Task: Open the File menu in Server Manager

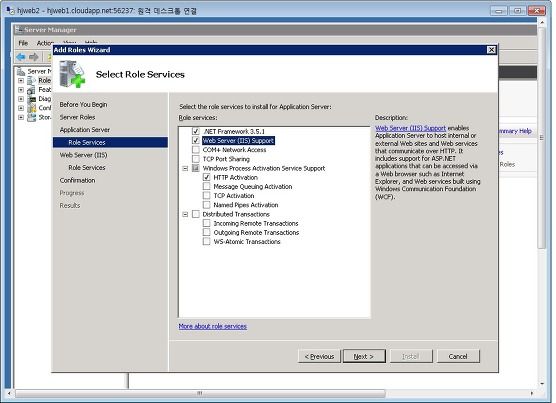Action: click(x=23, y=43)
